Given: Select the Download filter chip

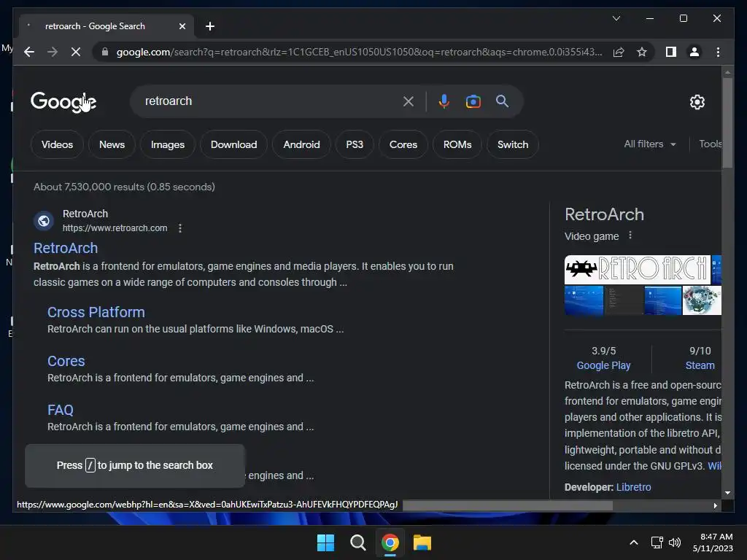Looking at the screenshot, I should pyautogui.click(x=234, y=144).
